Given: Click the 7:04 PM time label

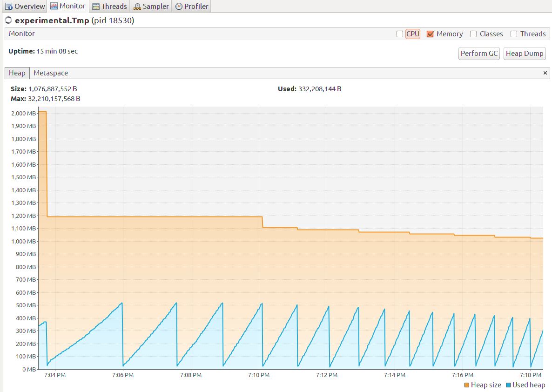Looking at the screenshot, I should pyautogui.click(x=55, y=375).
